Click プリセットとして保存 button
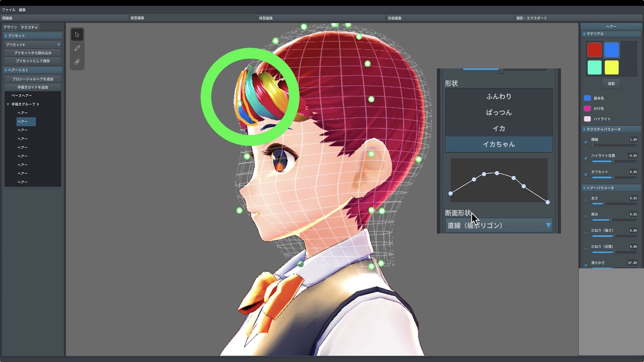The height and width of the screenshot is (362, 644). 33,61
